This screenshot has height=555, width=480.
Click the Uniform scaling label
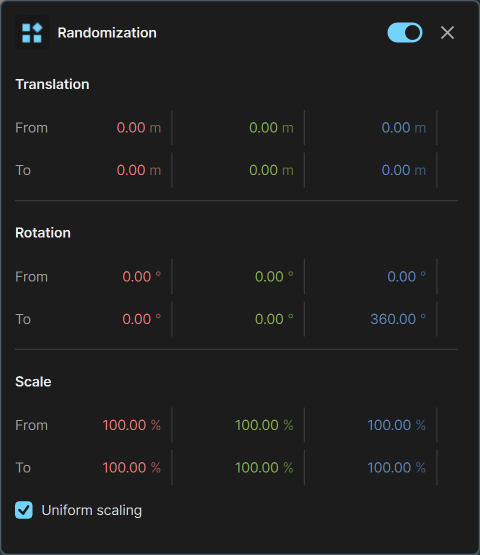tap(92, 510)
